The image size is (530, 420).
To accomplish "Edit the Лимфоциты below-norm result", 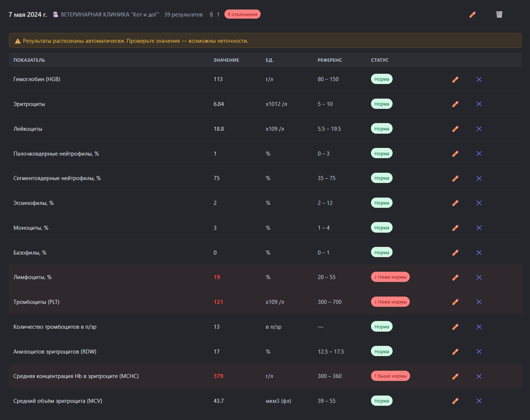I will (455, 278).
